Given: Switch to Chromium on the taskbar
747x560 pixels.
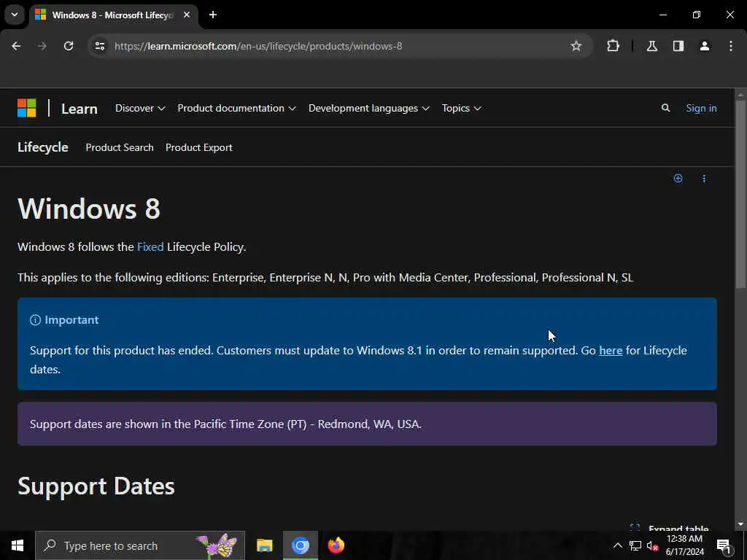Looking at the screenshot, I should (x=300, y=545).
